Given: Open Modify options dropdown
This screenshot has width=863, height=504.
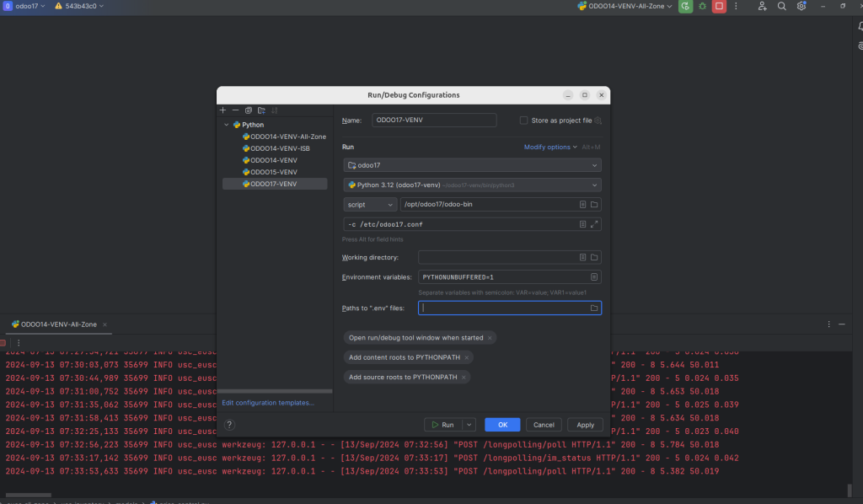Looking at the screenshot, I should click(550, 147).
